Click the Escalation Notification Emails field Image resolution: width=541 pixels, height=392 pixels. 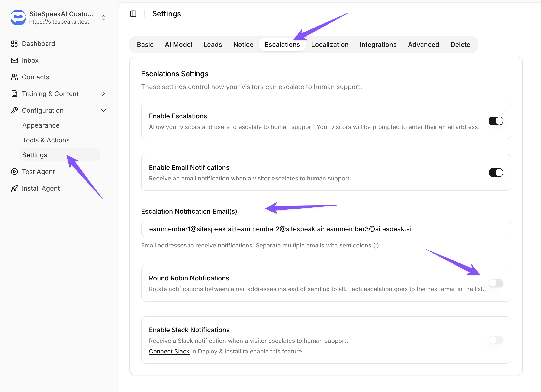pos(326,229)
